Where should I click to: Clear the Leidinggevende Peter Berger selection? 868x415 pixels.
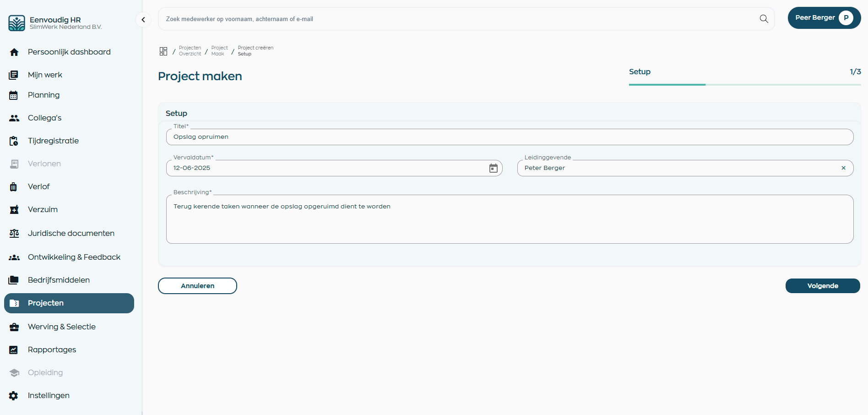point(843,168)
